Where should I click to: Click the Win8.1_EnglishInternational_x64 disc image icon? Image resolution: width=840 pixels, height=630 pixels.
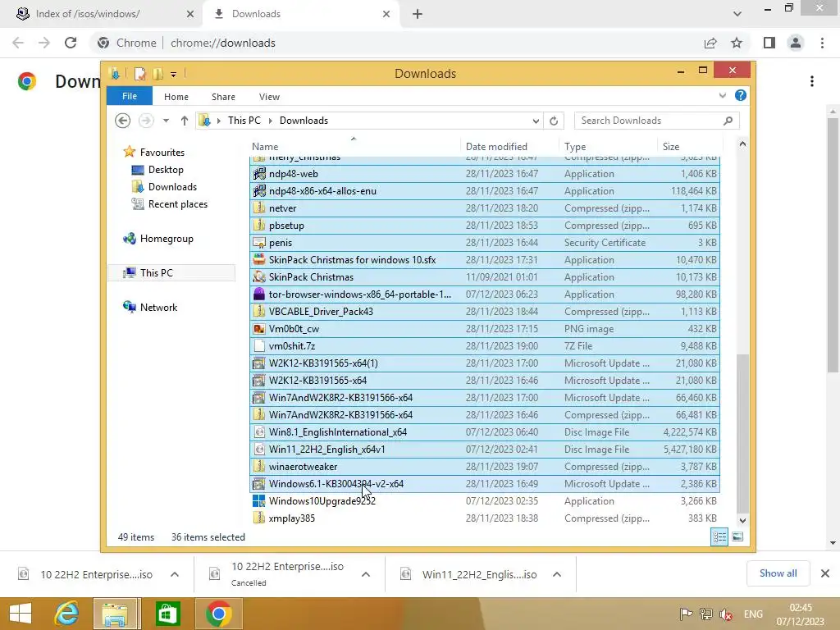click(x=258, y=431)
